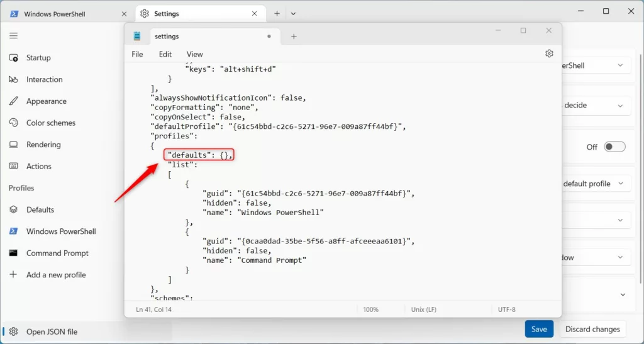644x344 pixels.
Task: Click the Startup sidebar icon
Action: [14, 58]
